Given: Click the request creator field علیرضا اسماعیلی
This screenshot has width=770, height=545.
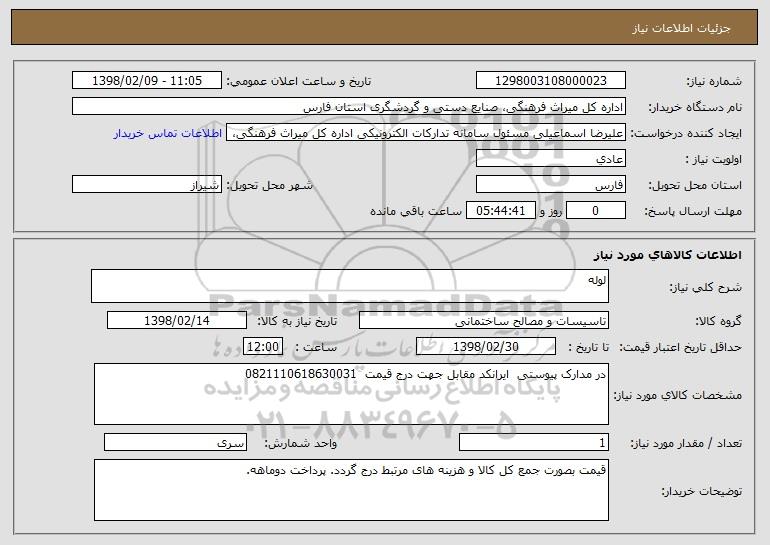Looking at the screenshot, I should pyautogui.click(x=426, y=133).
